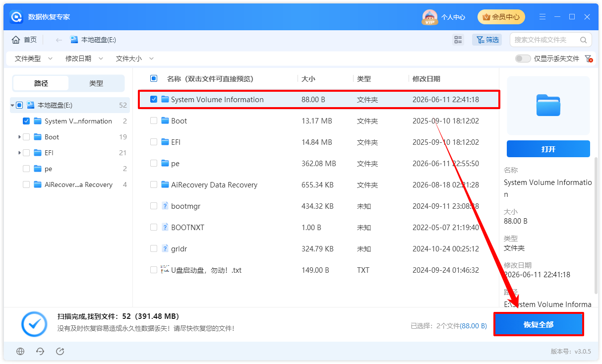Sort by the 修改日期 column header
The image size is (602, 364).
pyautogui.click(x=426, y=79)
